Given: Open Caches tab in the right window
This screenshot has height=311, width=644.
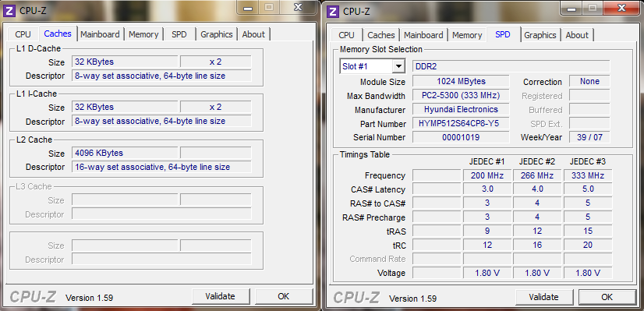Looking at the screenshot, I should tap(381, 35).
